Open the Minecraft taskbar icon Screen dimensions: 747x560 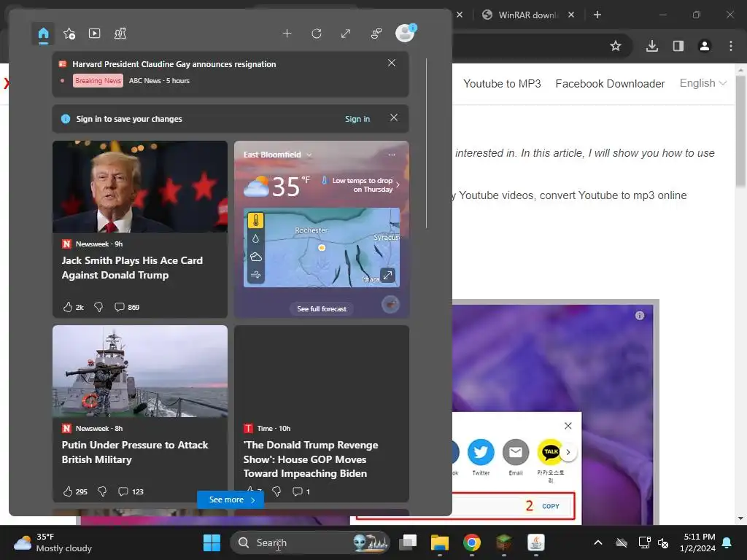pos(503,542)
